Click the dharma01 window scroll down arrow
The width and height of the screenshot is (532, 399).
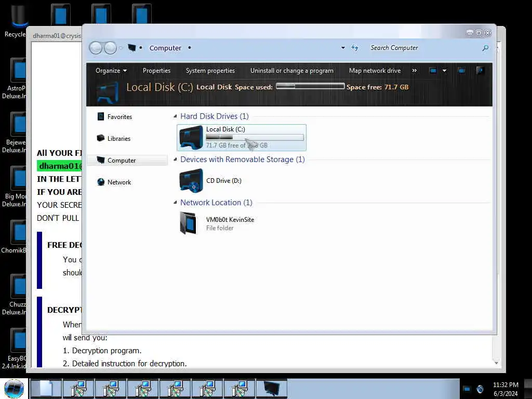pos(496,363)
